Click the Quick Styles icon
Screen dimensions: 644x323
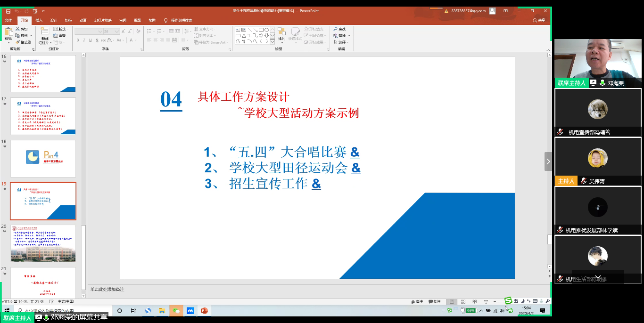pyautogui.click(x=296, y=33)
